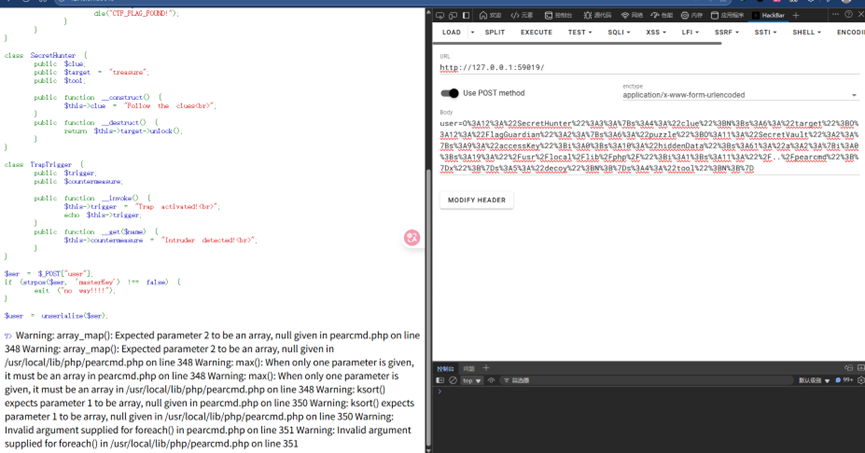Click the 'class TrapTrigger' code line
This screenshot has height=453, width=865.
coord(44,164)
